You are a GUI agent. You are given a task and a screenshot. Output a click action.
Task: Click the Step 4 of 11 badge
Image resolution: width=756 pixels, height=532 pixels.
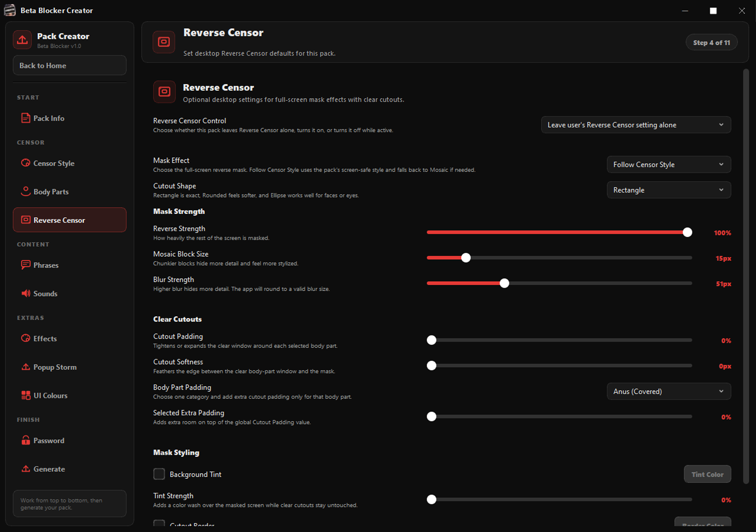pos(711,42)
